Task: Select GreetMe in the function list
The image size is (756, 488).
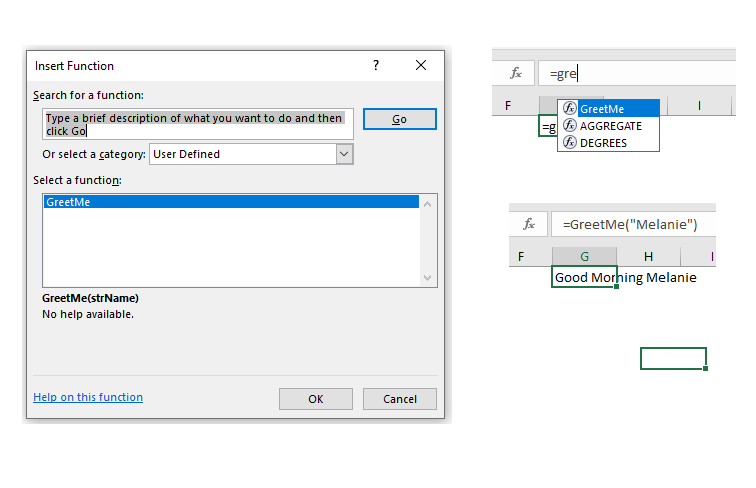Action: click(230, 202)
